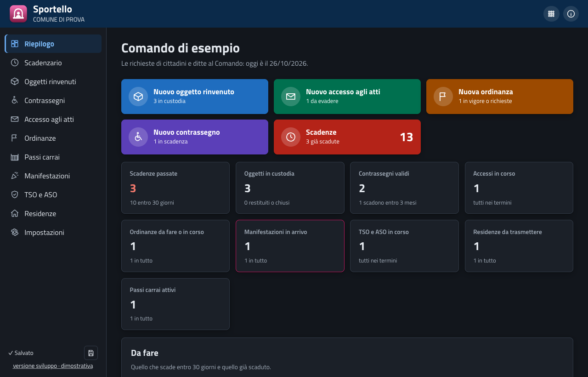
Task: Open the Residenze da trasmettere stat card
Action: point(519,246)
